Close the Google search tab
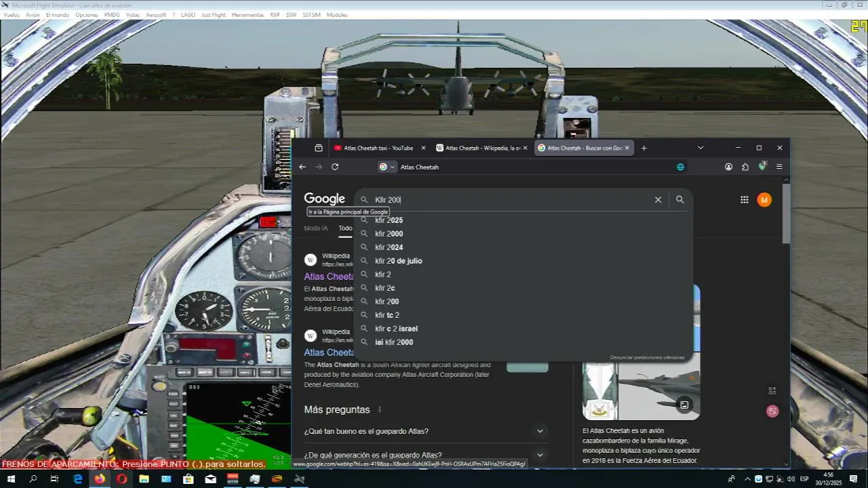The height and width of the screenshot is (488, 868). click(x=627, y=148)
